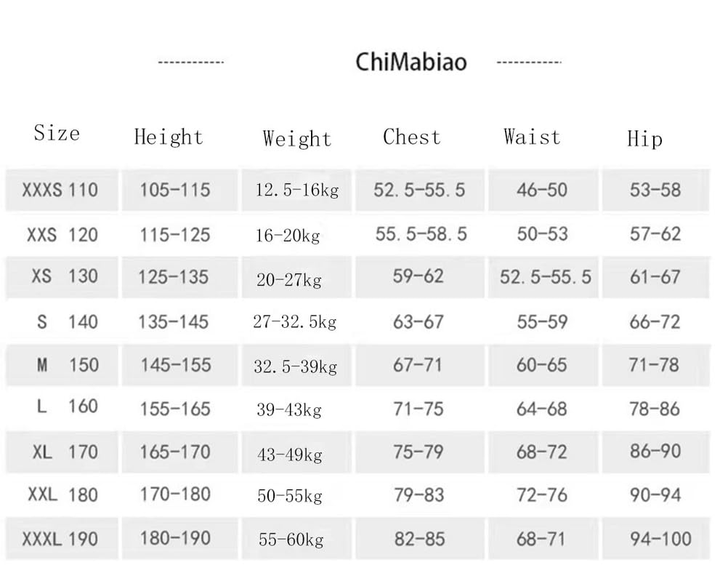Click the Chest column header
728x565 pixels.
tap(411, 137)
